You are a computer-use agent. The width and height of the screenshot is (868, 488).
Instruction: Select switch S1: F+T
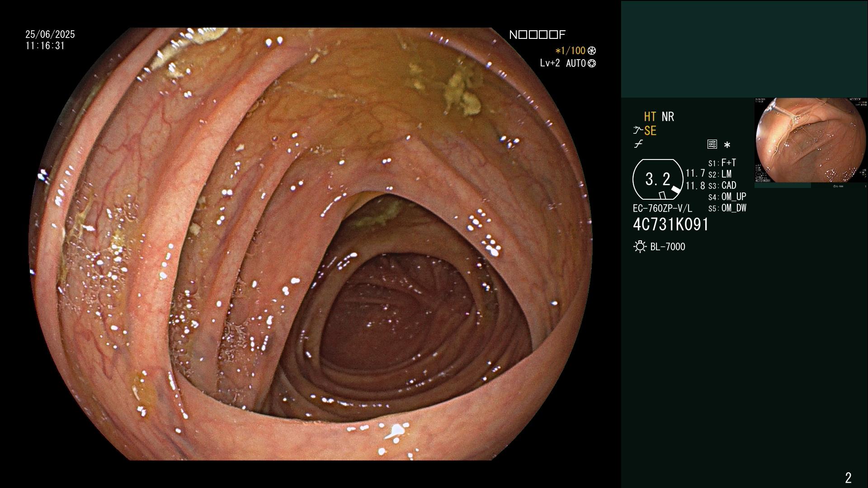(x=722, y=163)
